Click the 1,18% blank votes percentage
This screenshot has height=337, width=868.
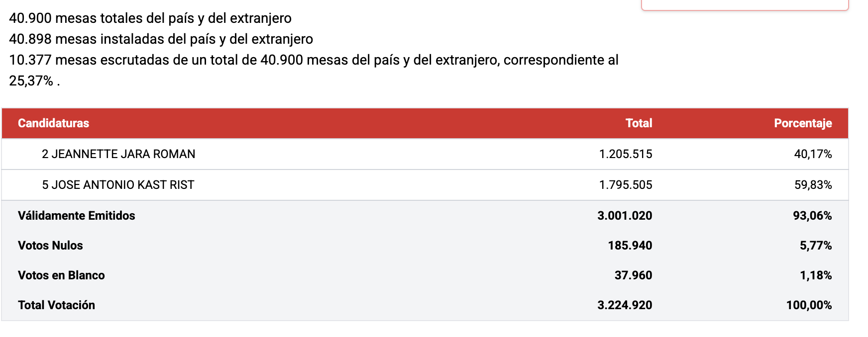815,275
